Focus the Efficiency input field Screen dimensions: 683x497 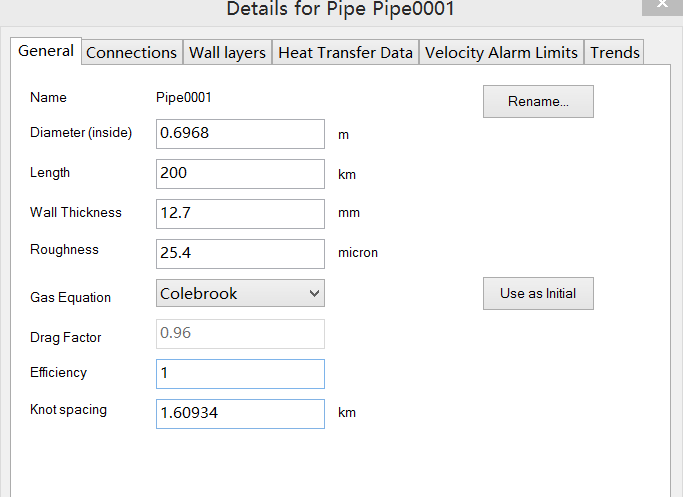pos(240,373)
